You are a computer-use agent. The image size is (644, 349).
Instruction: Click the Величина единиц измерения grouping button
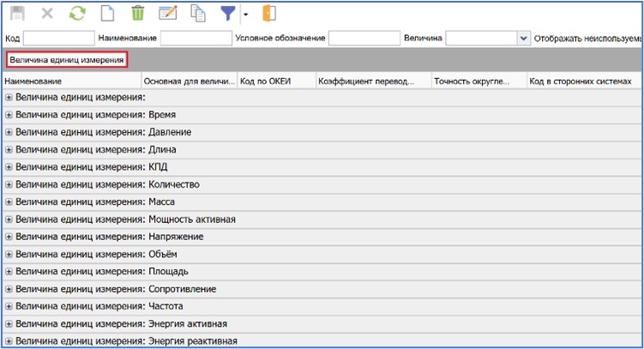coord(67,60)
